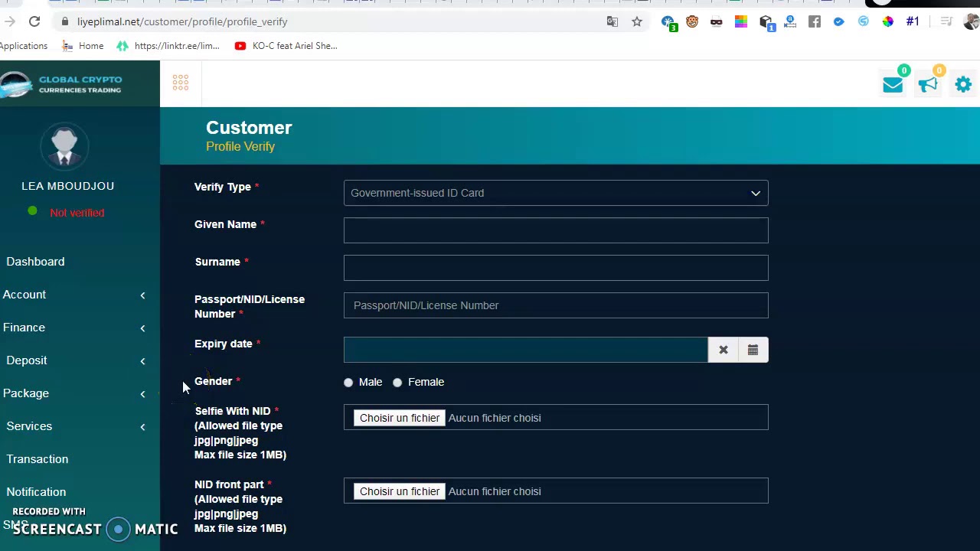This screenshot has width=980, height=551.
Task: Select Female gender radio button
Action: [x=397, y=382]
